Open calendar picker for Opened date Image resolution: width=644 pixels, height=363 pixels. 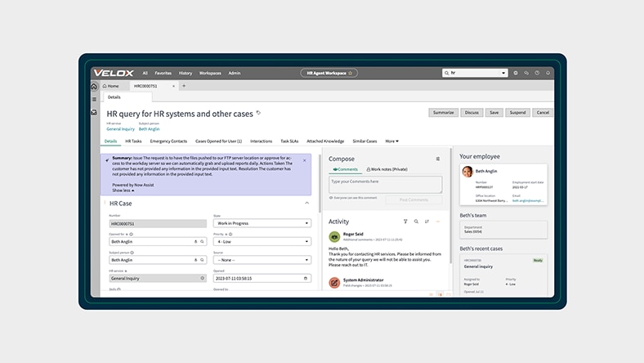click(x=305, y=278)
